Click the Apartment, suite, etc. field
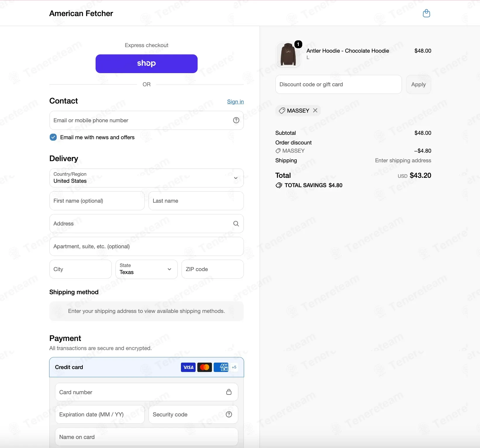 pos(146,246)
